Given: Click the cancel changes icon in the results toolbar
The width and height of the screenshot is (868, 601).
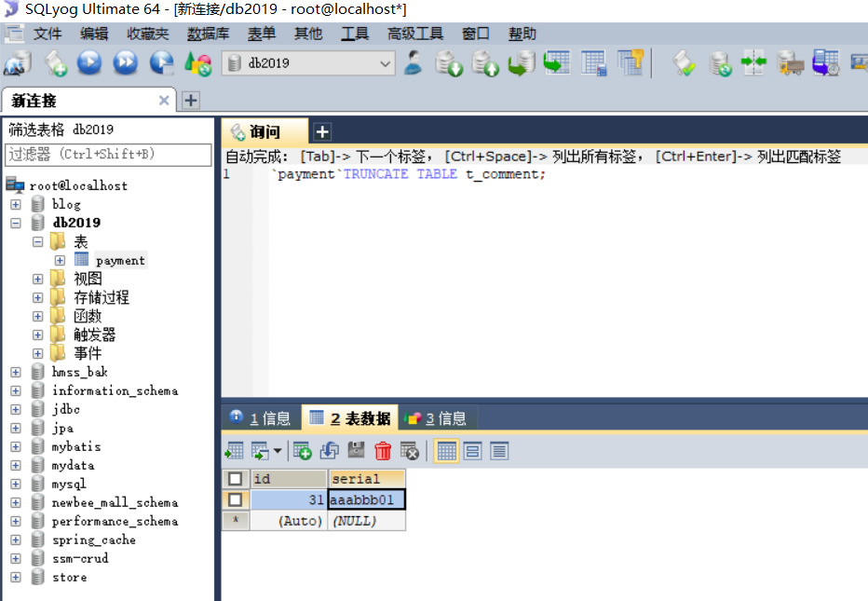Looking at the screenshot, I should click(409, 451).
